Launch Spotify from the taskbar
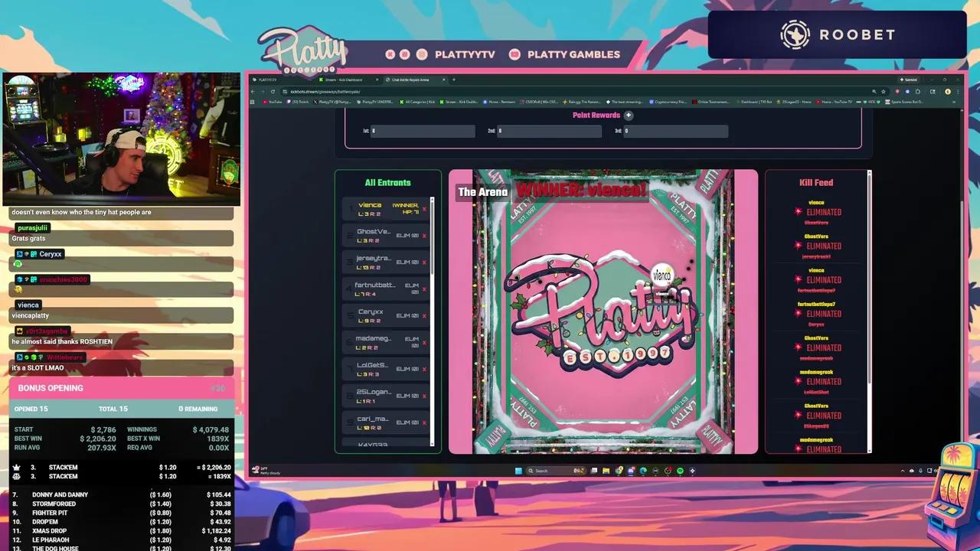The width and height of the screenshot is (980, 551). coord(679,471)
